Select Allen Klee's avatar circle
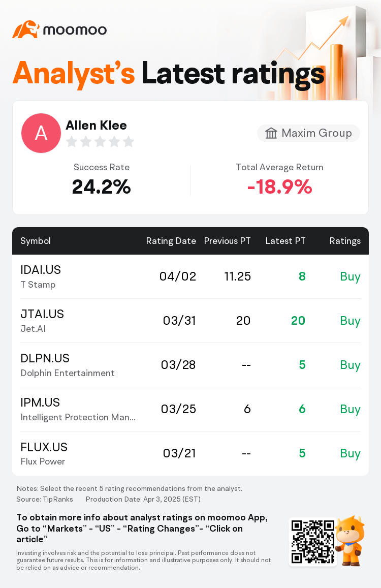381x588 pixels. click(41, 133)
